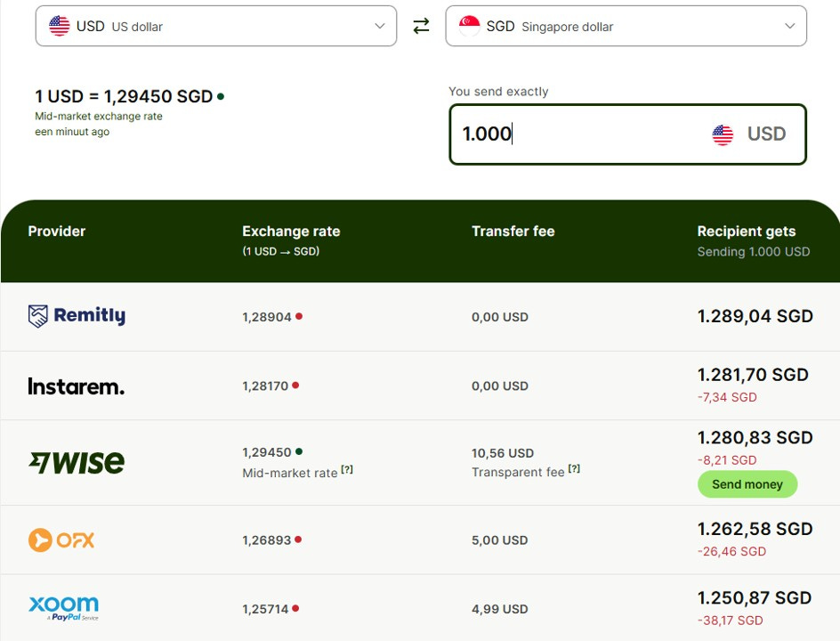
Task: Click the red dot next to Xoom rate 1,25714
Action: (x=295, y=608)
